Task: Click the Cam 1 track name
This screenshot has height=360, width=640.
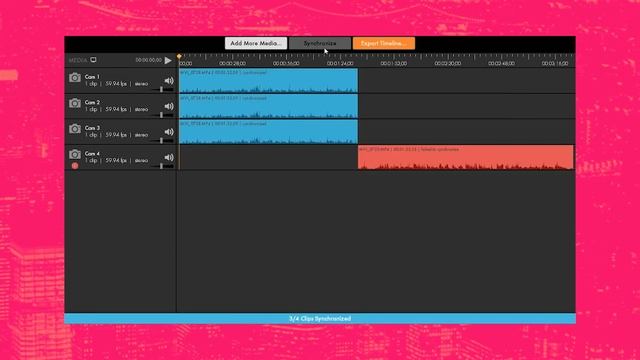Action: tap(92, 77)
